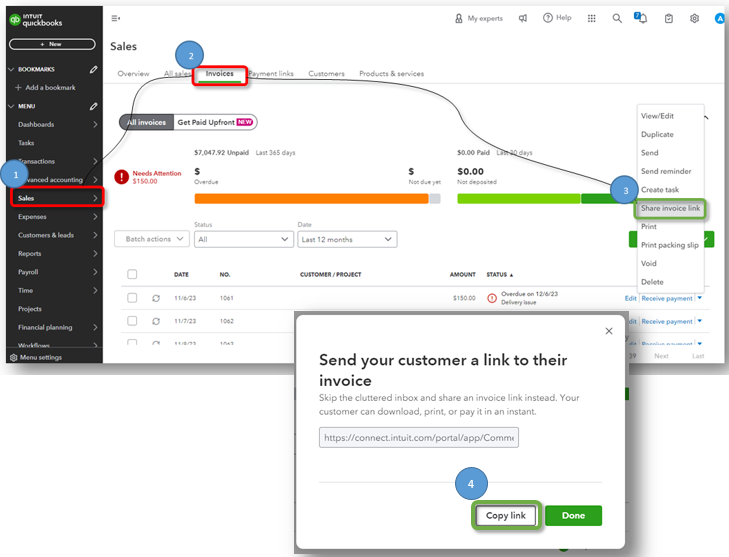Click Receive payment for invoice 1061
Screen dimensions: 729x557
pyautogui.click(x=667, y=298)
